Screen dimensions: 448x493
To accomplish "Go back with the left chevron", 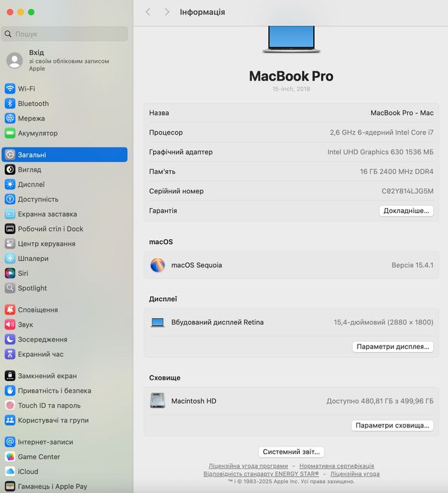I will [148, 12].
